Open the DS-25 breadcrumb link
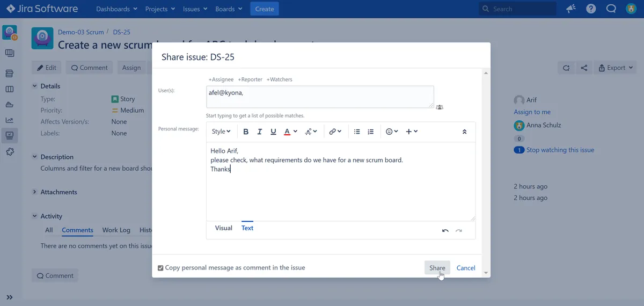644x306 pixels. point(121,32)
